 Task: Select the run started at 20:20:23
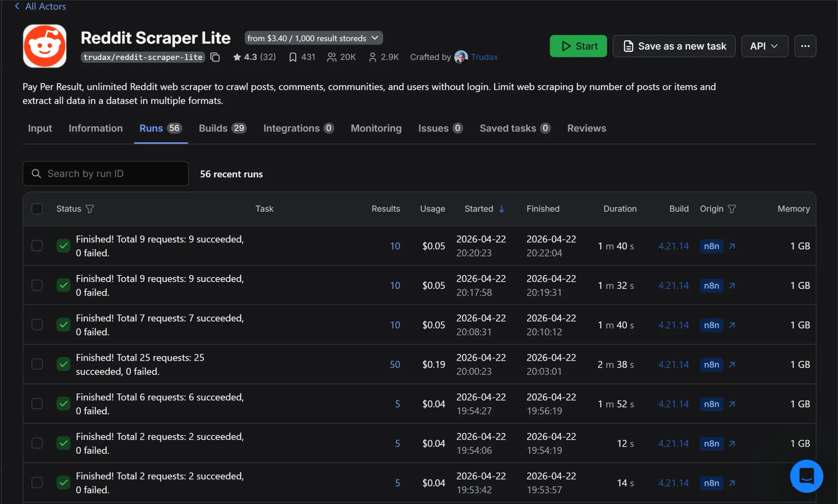[x=37, y=246]
